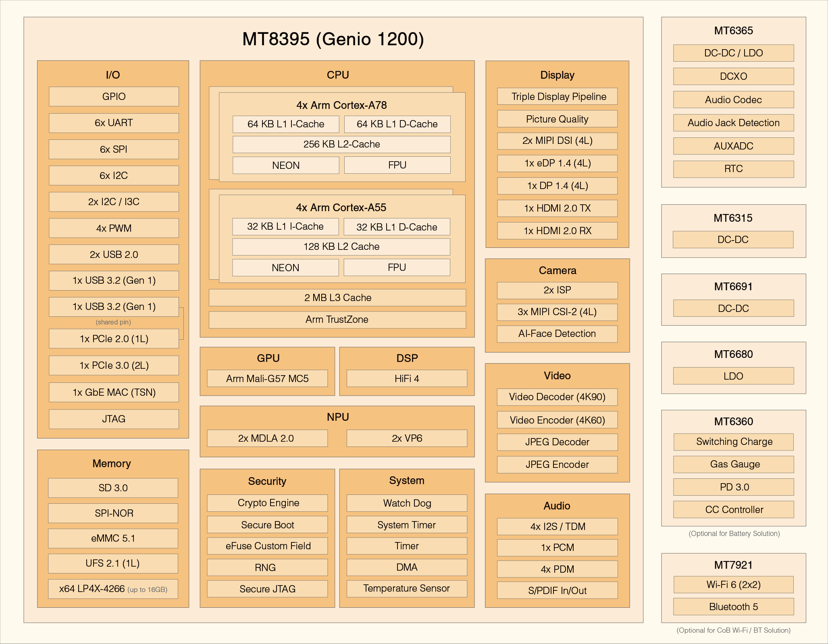Select the 6x UART block
Screen dimensions: 828x644
114,123
